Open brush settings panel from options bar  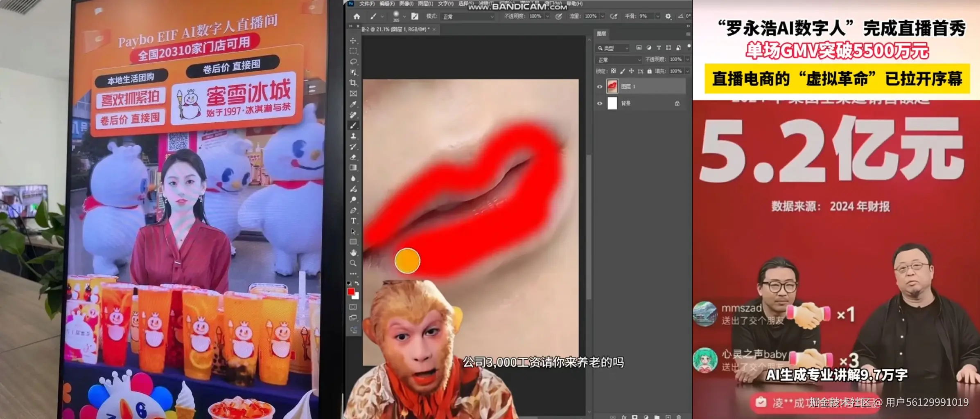click(415, 16)
